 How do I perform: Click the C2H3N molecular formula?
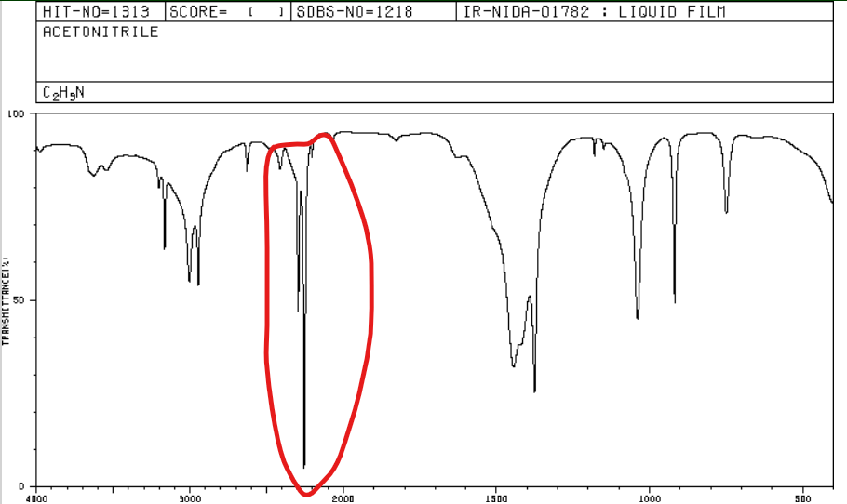click(63, 93)
